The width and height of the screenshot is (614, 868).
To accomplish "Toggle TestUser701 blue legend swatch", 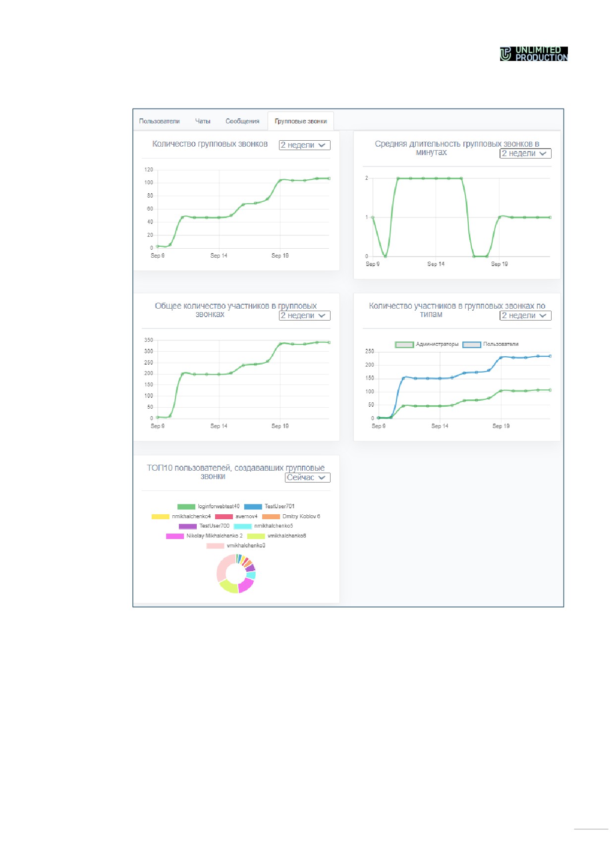I will click(253, 507).
